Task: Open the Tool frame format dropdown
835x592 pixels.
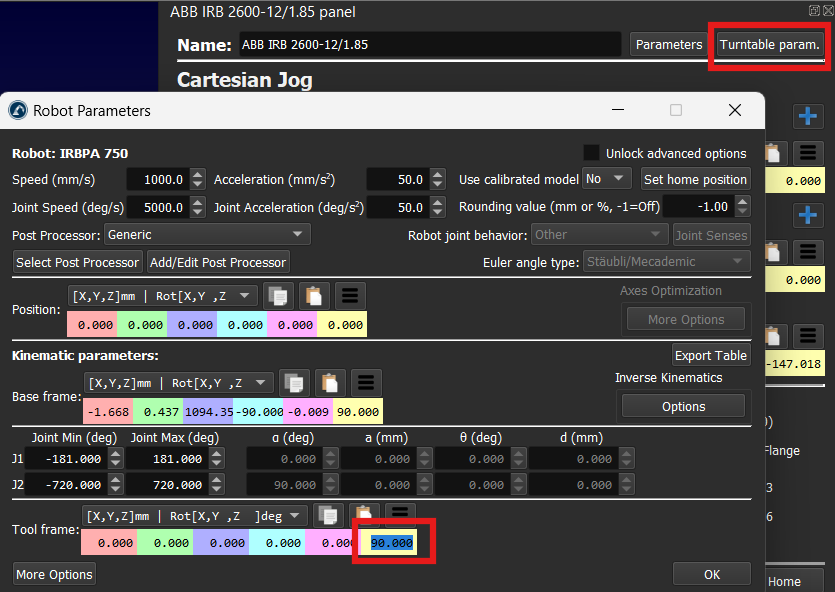Action: pos(196,515)
